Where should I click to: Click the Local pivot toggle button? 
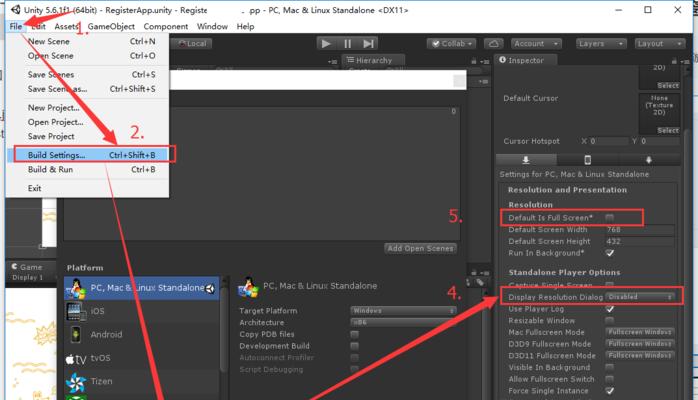point(192,44)
